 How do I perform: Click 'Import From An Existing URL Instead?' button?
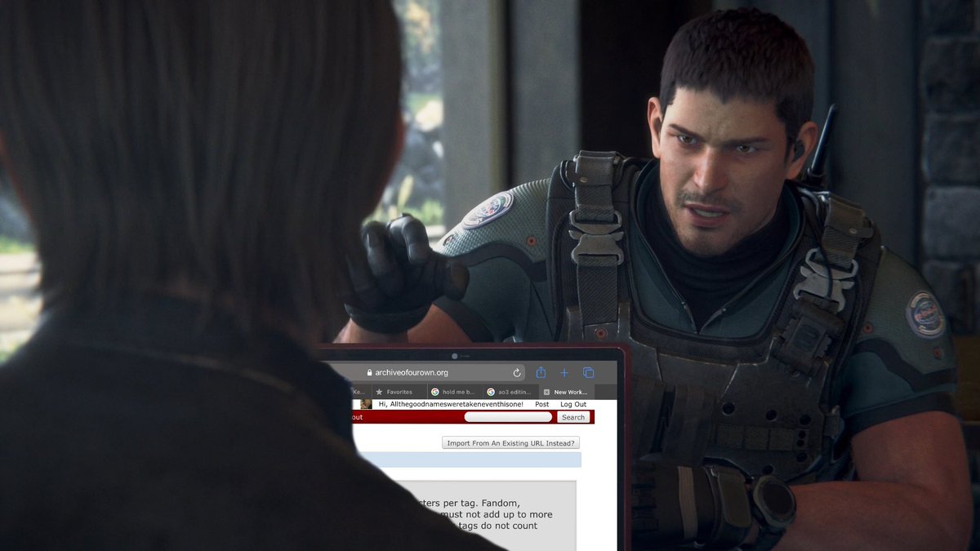(x=510, y=443)
